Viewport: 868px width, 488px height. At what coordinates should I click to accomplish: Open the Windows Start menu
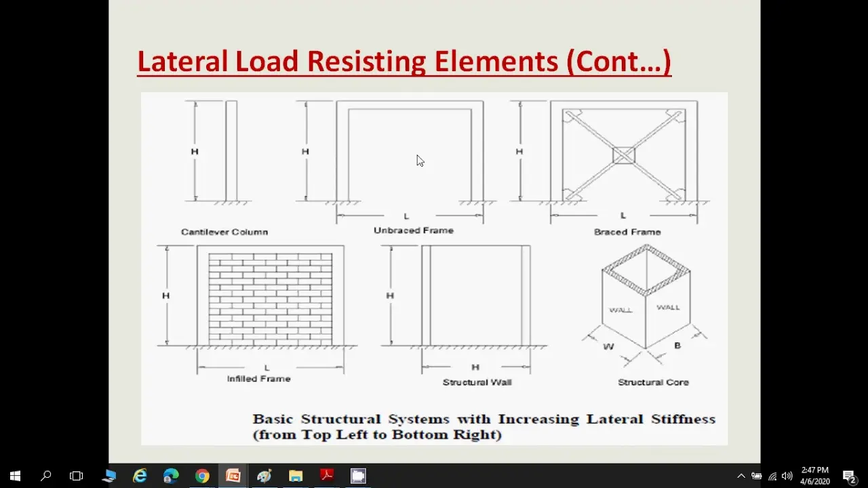coord(15,476)
